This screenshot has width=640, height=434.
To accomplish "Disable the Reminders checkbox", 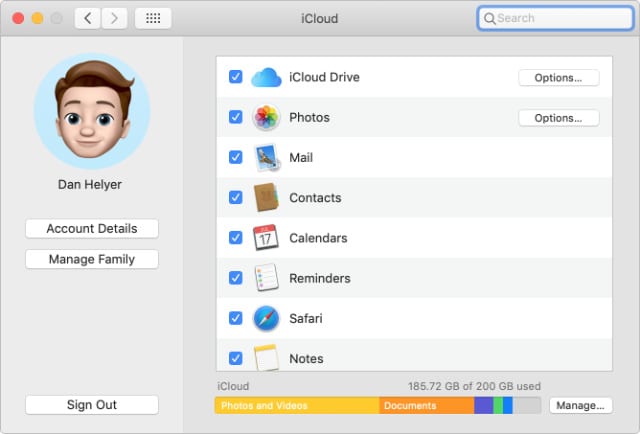I will (236, 278).
